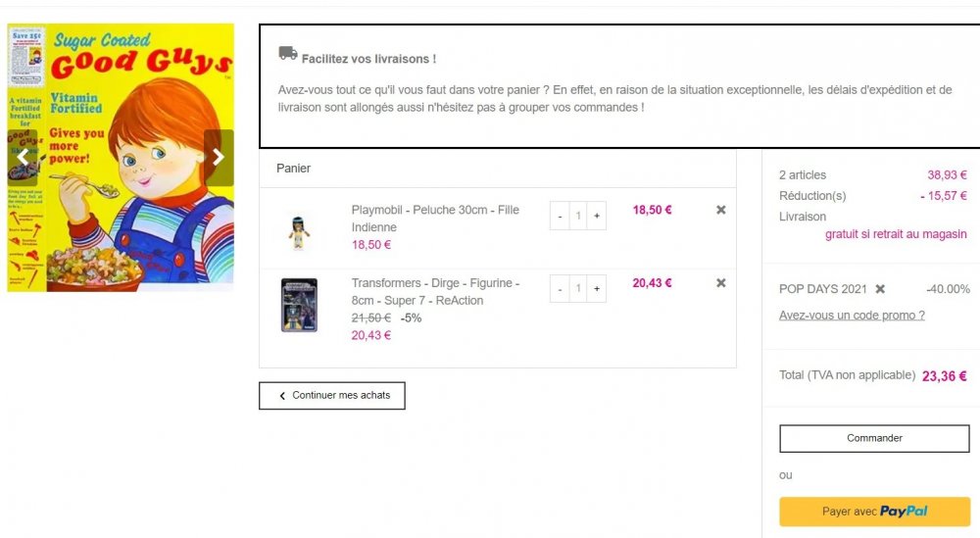
Task: Remove the POP DAYS 2021 promo code
Action: pos(880,289)
